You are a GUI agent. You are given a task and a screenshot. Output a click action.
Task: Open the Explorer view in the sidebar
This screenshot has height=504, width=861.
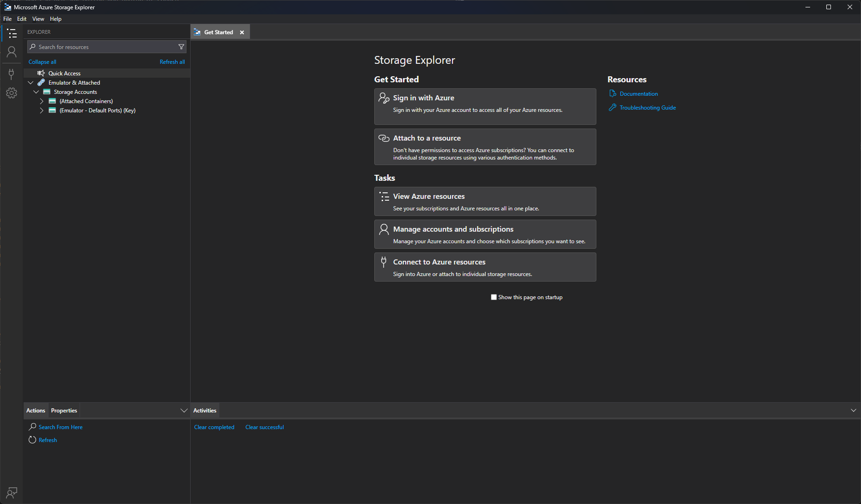[x=12, y=33]
